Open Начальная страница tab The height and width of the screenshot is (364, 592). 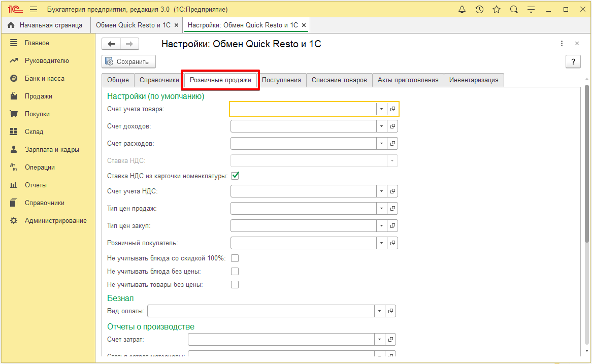[x=45, y=25]
